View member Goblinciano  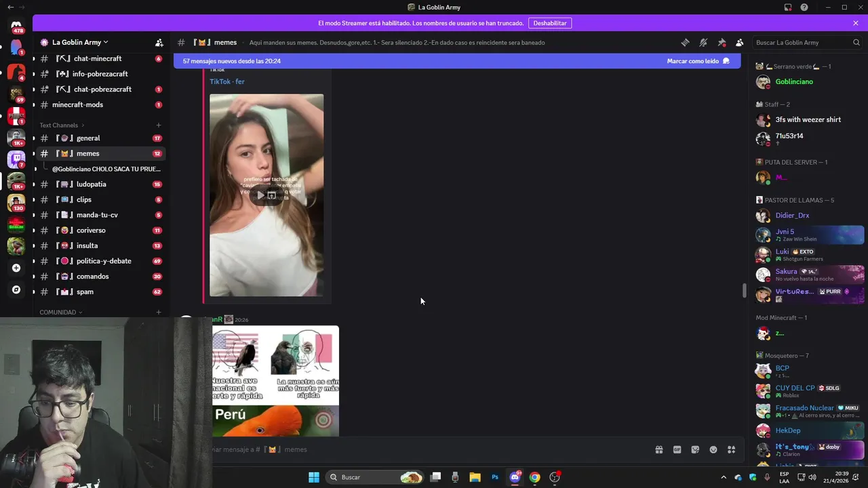click(809, 82)
